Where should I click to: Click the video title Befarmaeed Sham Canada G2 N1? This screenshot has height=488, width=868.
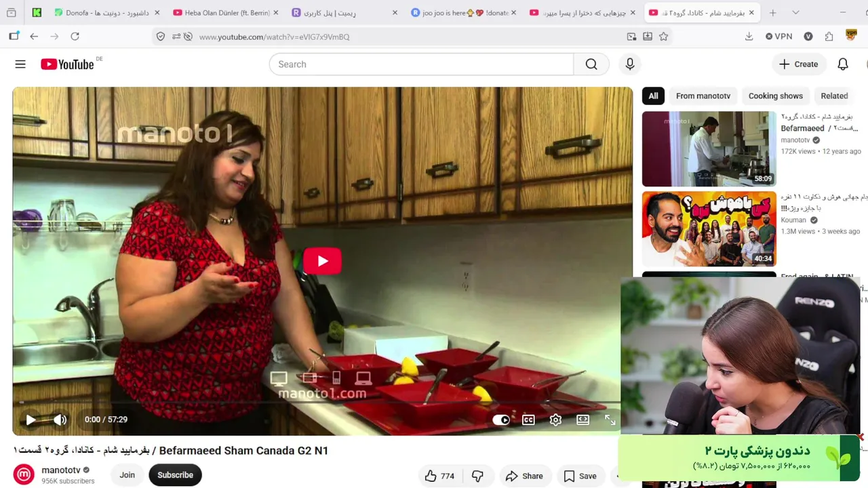pos(171,451)
